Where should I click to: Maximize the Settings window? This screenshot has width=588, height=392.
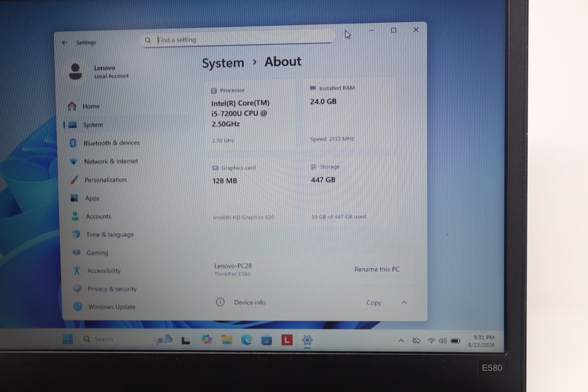(393, 30)
